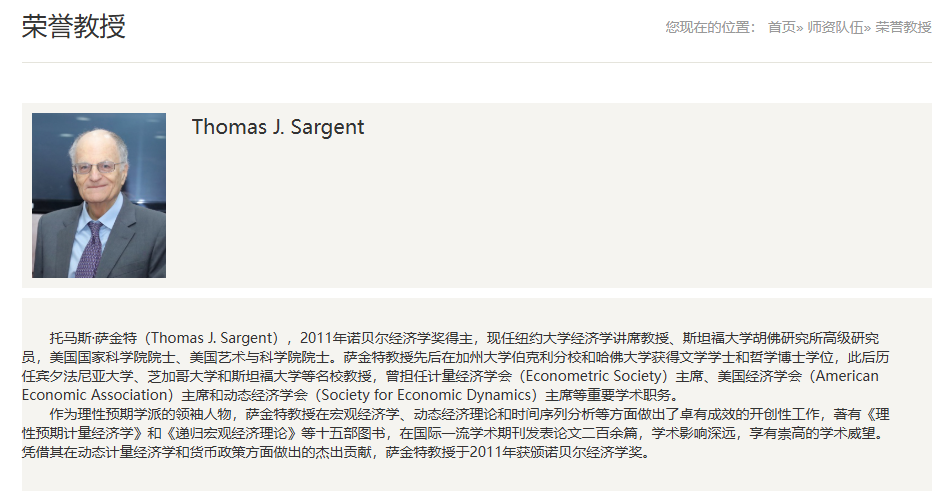The height and width of the screenshot is (501, 941).
Task: Click 作为理性预期学派 starting the second paragraph
Action: (106, 415)
